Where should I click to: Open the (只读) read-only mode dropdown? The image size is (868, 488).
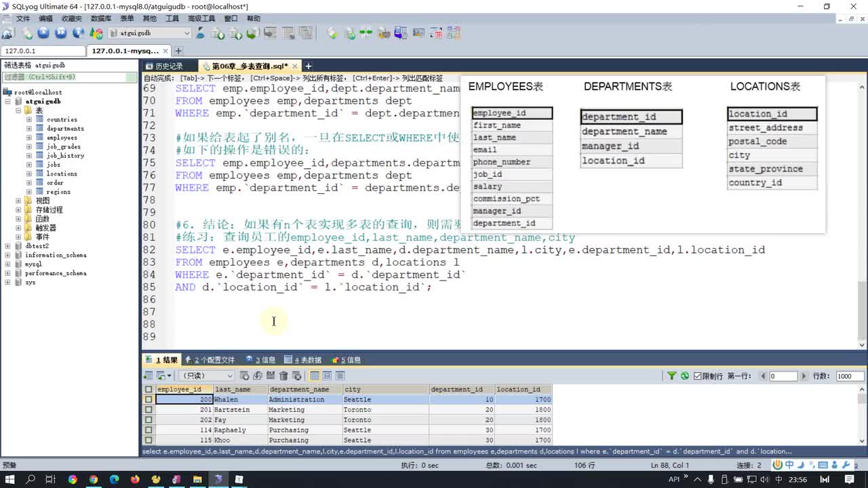pos(205,375)
